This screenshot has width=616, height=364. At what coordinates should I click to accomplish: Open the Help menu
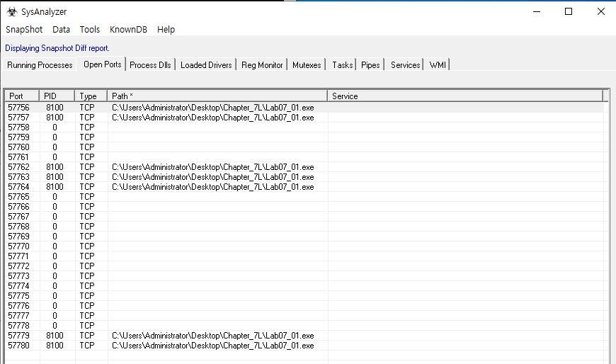point(166,30)
